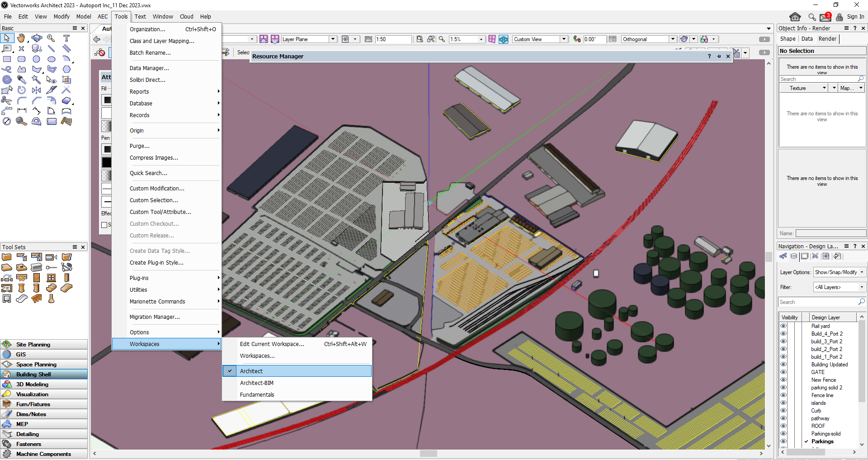
Task: Select the Mirror tool
Action: 37,90
